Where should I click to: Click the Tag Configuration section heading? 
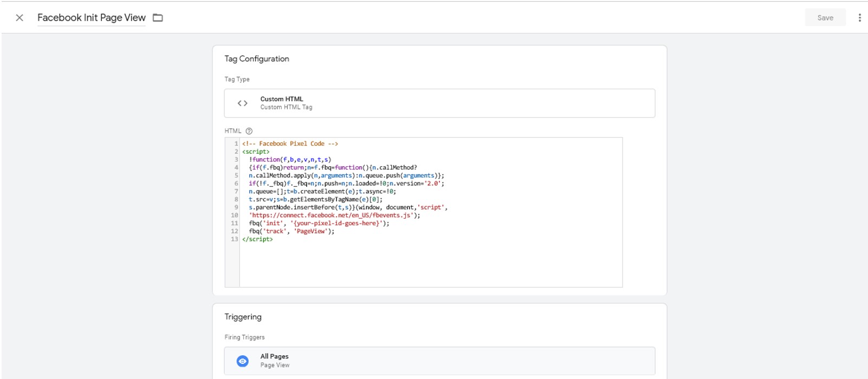(257, 59)
